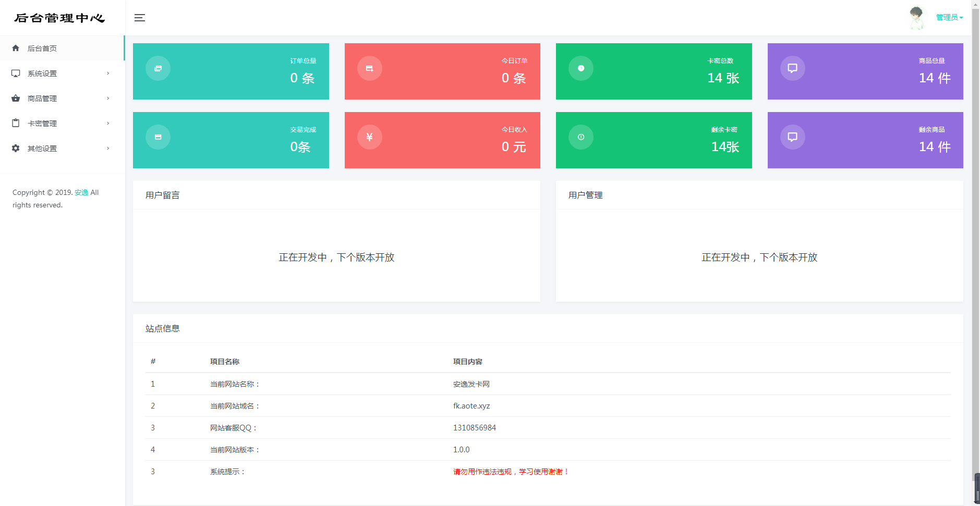This screenshot has width=980, height=506.
Task: Click the 后台管理中心 logo title
Action: tap(59, 18)
